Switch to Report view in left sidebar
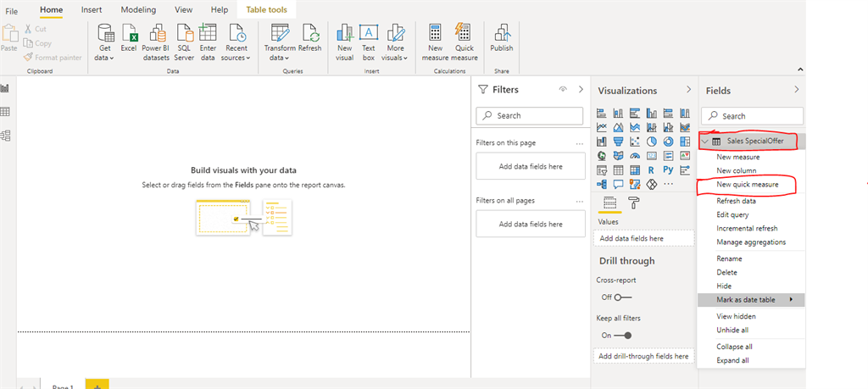Viewport: 868px width, 389px height. click(x=6, y=88)
